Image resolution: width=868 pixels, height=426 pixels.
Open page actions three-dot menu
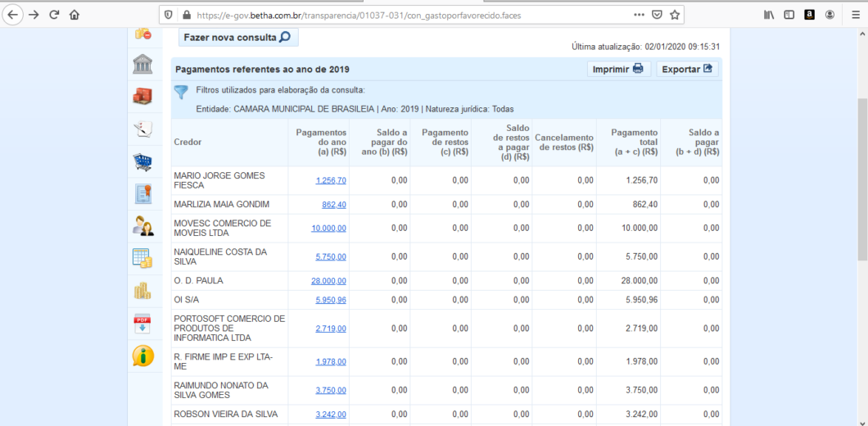click(x=639, y=15)
